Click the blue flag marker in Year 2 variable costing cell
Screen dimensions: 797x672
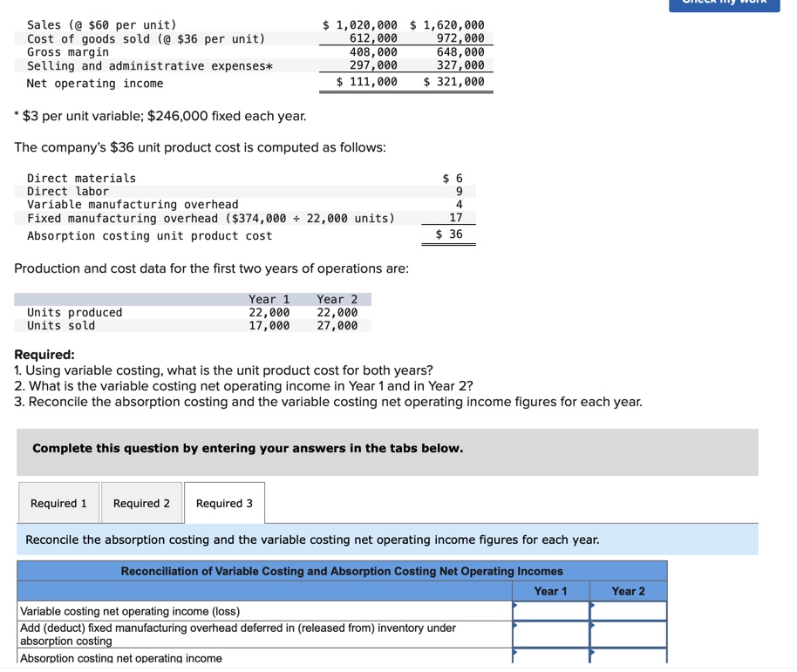click(594, 605)
